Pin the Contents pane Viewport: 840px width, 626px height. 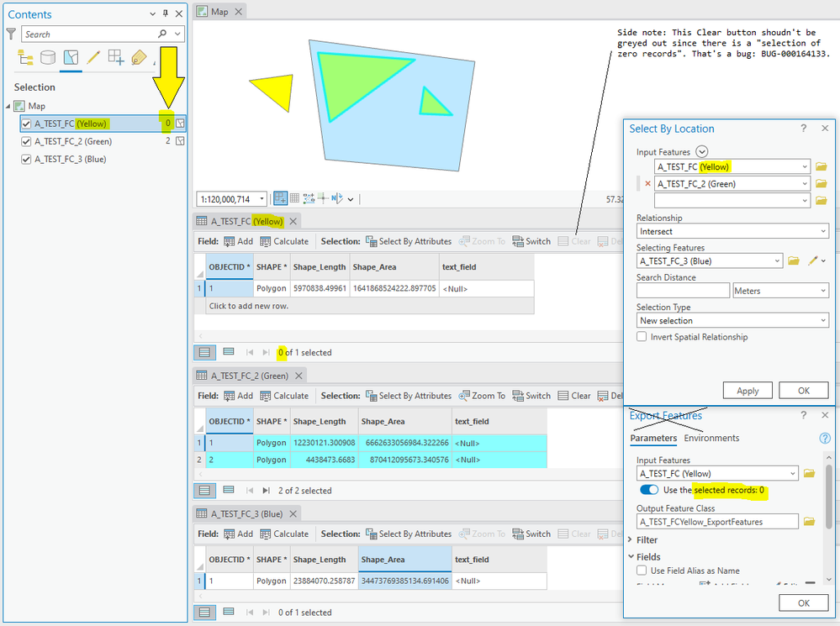point(166,14)
